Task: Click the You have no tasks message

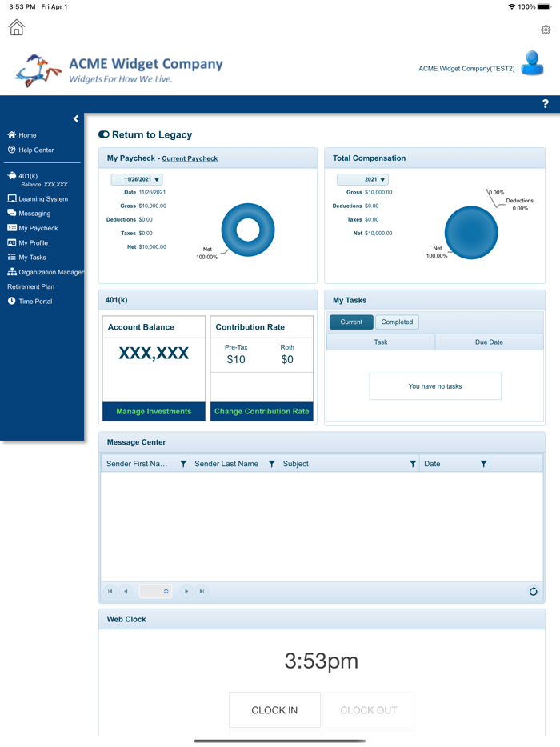Action: point(435,386)
